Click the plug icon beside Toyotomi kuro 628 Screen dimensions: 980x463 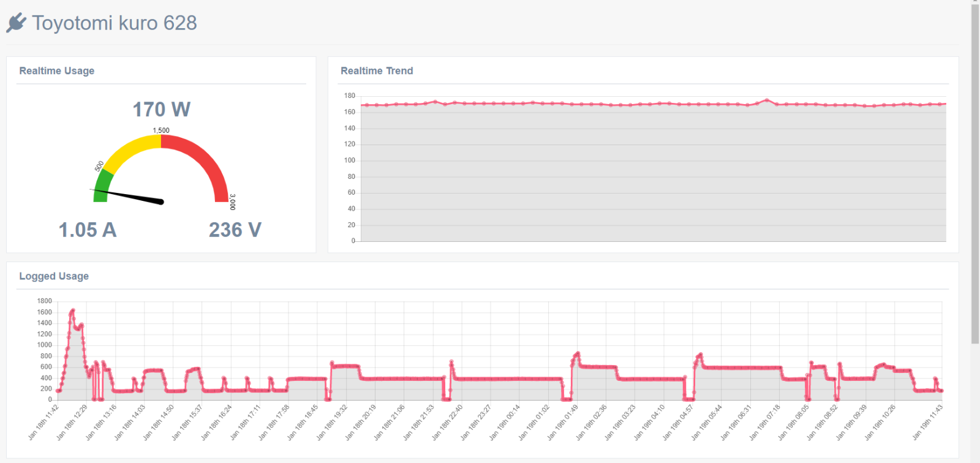pos(16,23)
